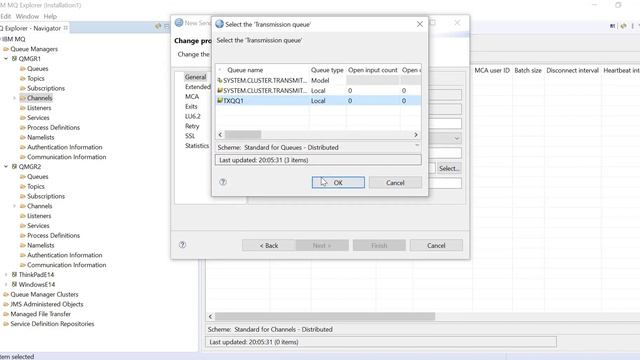Click the Managed File Transfer folder icon

pyautogui.click(x=6, y=313)
